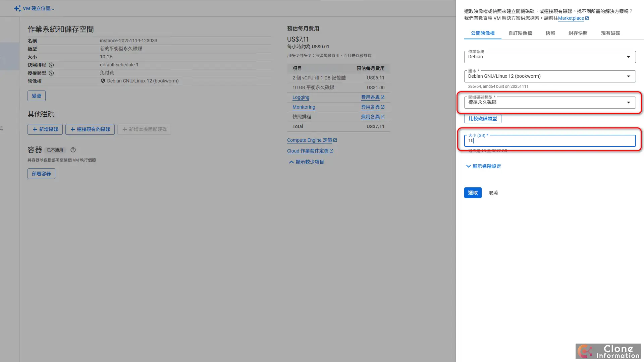The height and width of the screenshot is (362, 644).
Task: Open the Logging link
Action: point(301,97)
